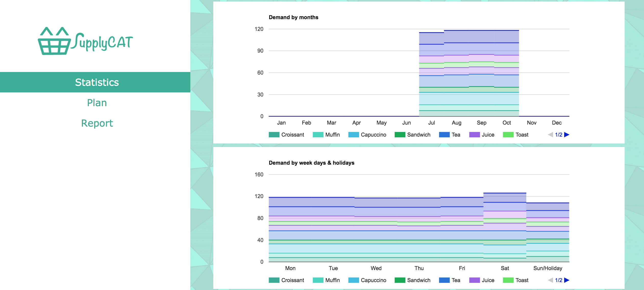Screen dimensions: 644x290
Task: Click the 'Demand by months' chart title
Action: tap(293, 17)
